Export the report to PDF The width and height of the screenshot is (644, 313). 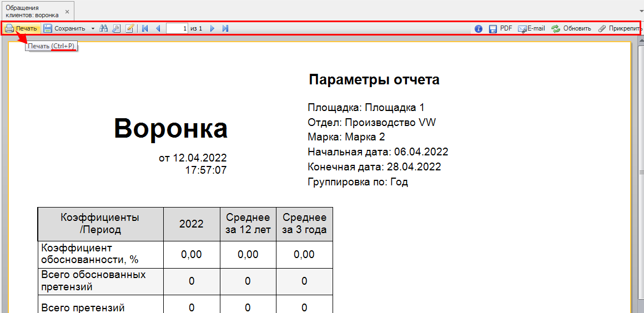coord(500,28)
